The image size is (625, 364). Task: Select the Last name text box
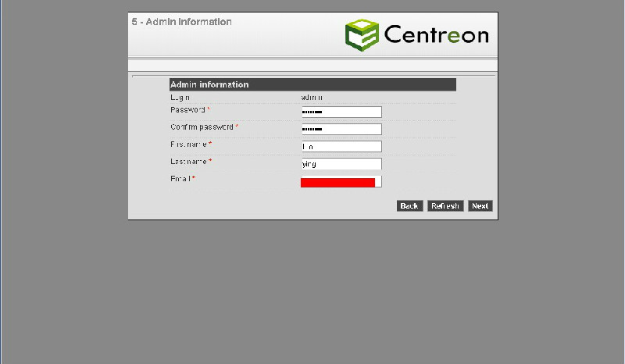341,164
